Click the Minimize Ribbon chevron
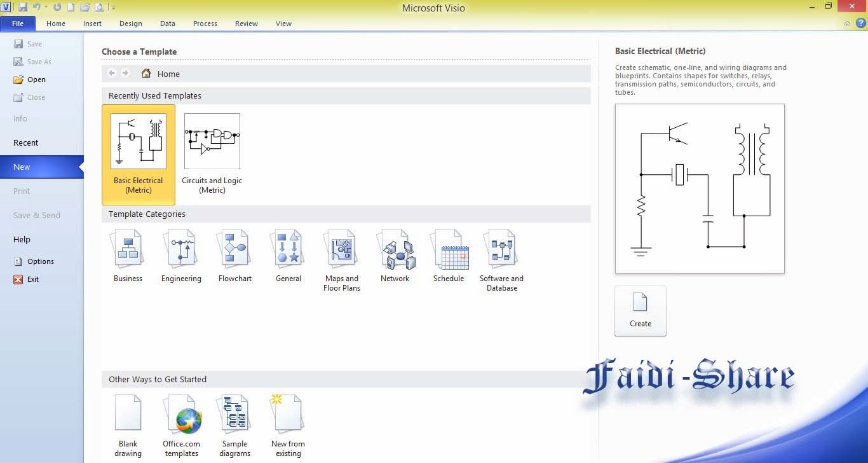This screenshot has width=868, height=463. click(847, 24)
